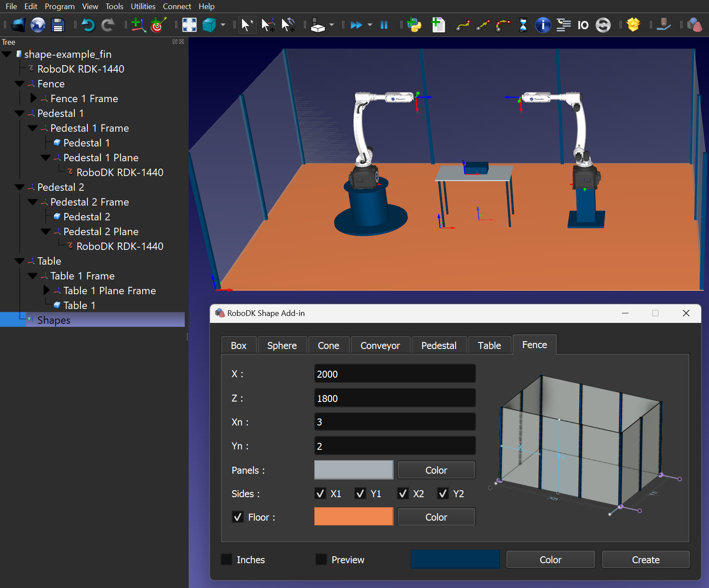Screen dimensions: 709x588
Task: Collapse shape-example_fin station node
Action: [x=7, y=54]
